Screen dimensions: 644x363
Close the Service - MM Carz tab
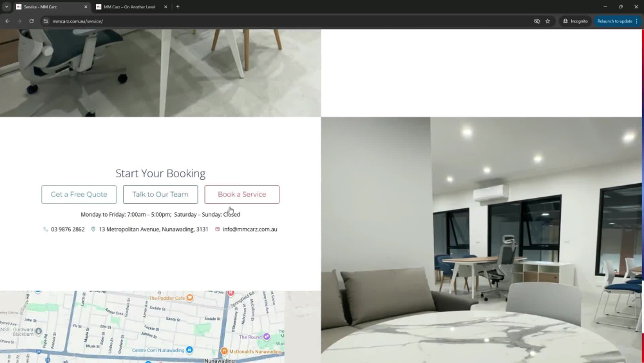[x=86, y=7]
